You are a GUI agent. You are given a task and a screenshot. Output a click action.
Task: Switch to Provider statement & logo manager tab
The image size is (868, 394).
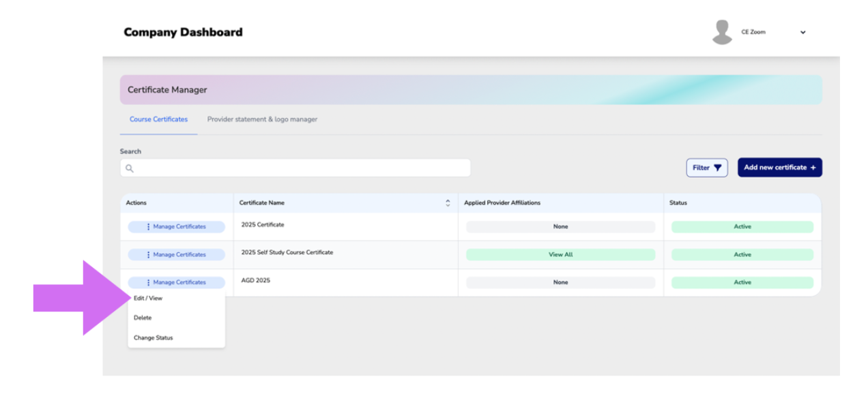tap(262, 119)
